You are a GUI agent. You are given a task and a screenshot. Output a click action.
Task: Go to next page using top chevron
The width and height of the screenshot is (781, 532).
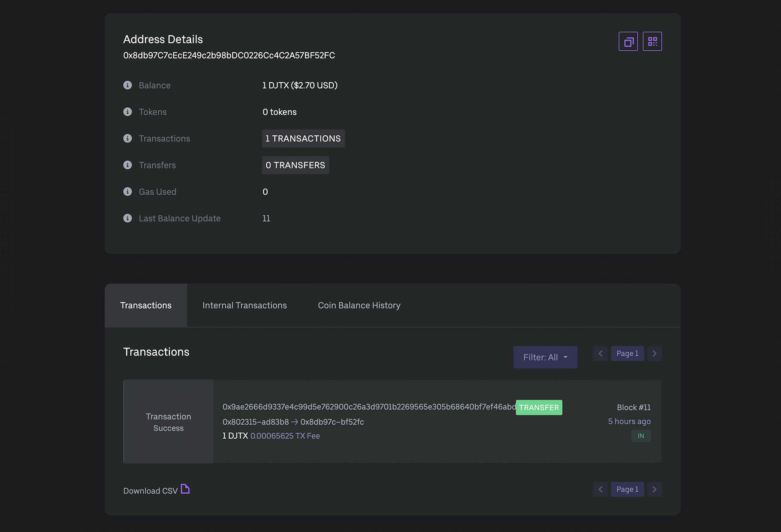pos(654,354)
